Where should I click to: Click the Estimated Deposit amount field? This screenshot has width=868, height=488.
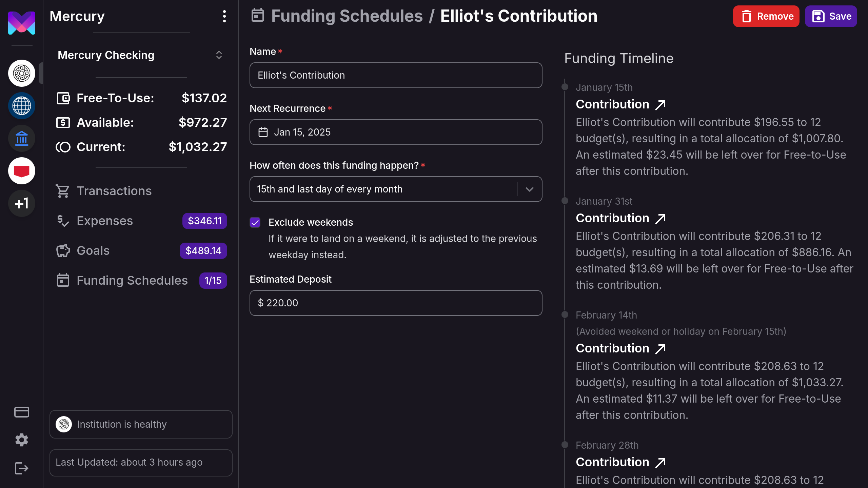coord(396,303)
